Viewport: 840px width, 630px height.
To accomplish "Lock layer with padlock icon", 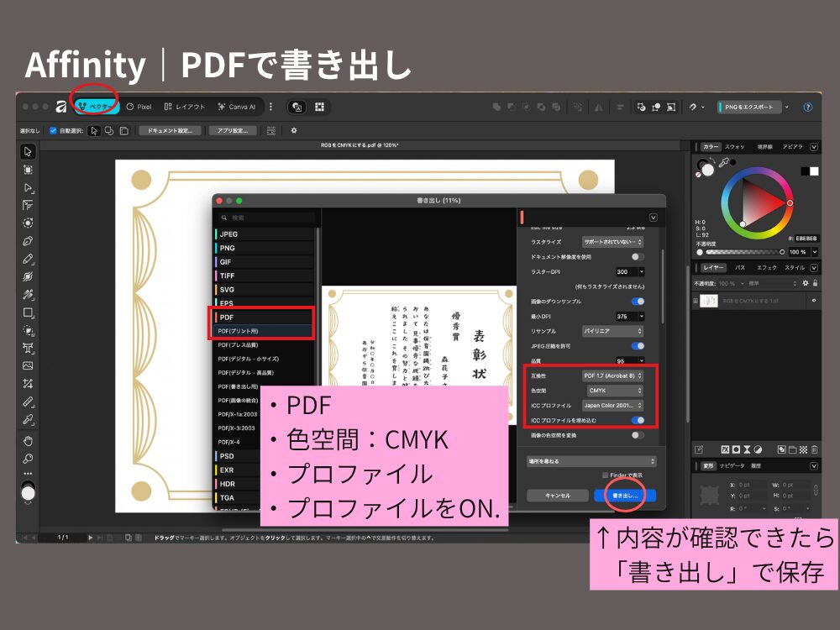I will [816, 283].
